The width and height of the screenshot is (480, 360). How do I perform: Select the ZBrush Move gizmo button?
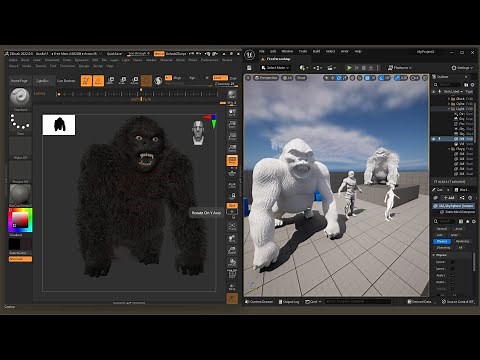110,80
